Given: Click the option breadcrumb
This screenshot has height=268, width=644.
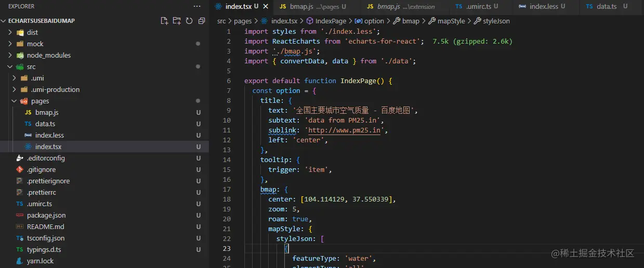Looking at the screenshot, I should pyautogui.click(x=374, y=21).
